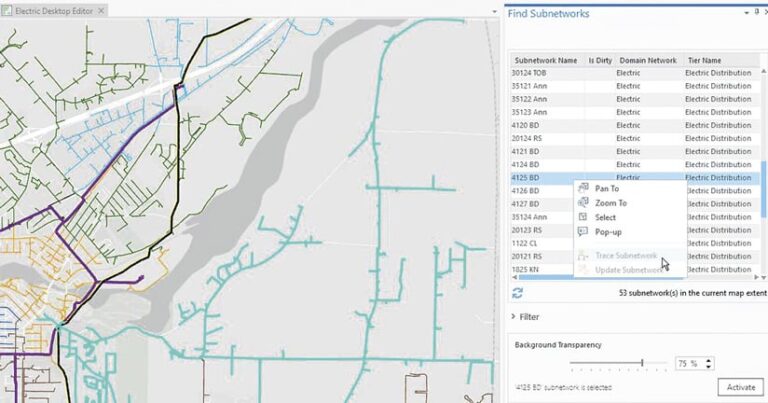The width and height of the screenshot is (768, 403).
Task: Choose Trace Subnetwork menu entry
Action: (x=632, y=256)
